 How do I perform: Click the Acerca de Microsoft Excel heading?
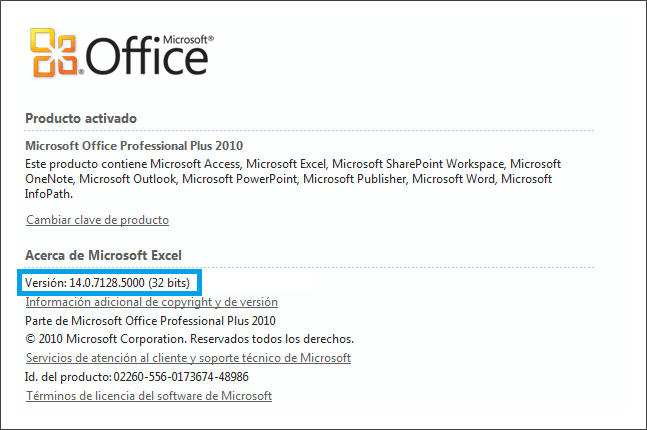(103, 255)
